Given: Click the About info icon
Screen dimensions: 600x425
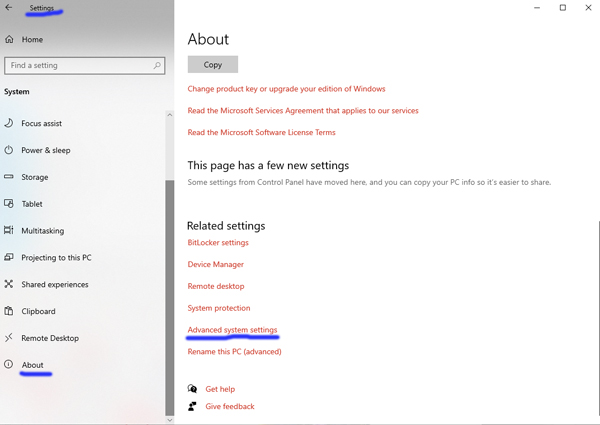Looking at the screenshot, I should point(9,365).
